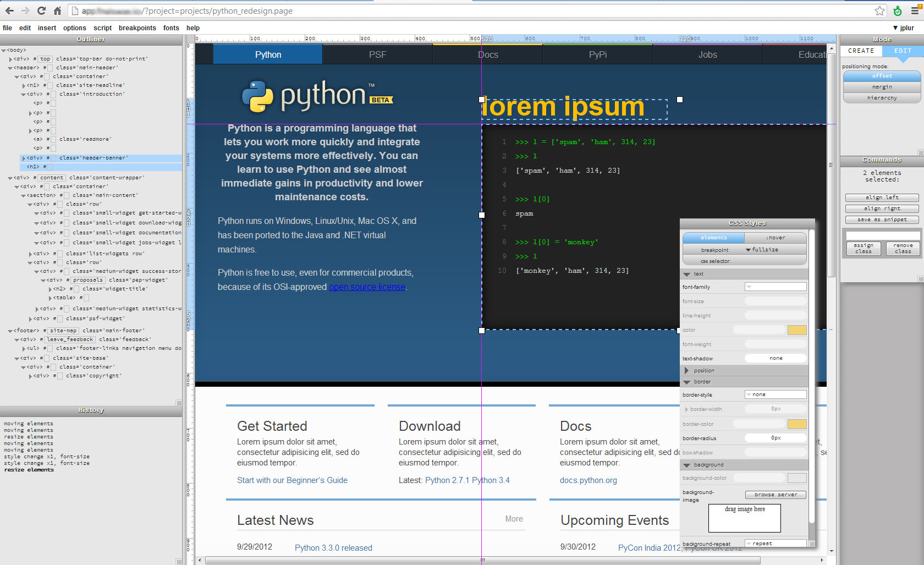Click the resize grip of the History panel
Image resolution: width=924 pixels, height=565 pixels.
[179, 562]
